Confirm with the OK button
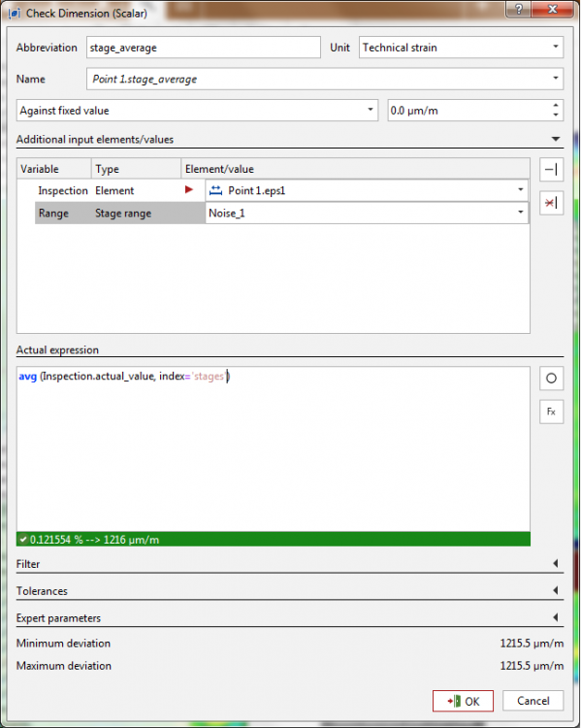Viewport: 581px width, 728px height. point(463,701)
